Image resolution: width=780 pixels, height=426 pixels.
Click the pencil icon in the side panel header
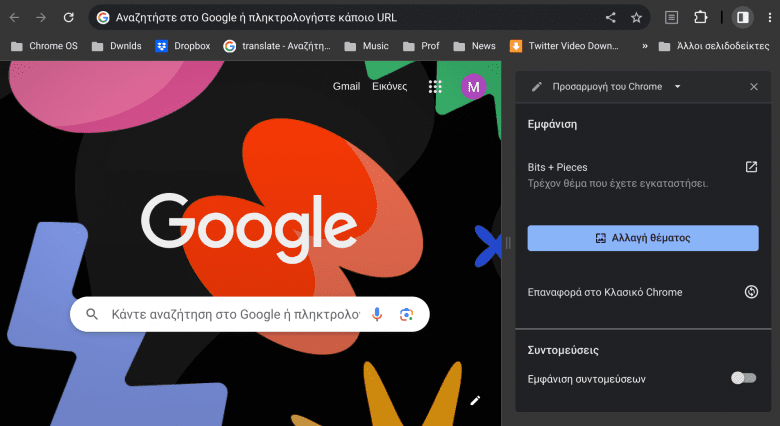click(x=536, y=87)
